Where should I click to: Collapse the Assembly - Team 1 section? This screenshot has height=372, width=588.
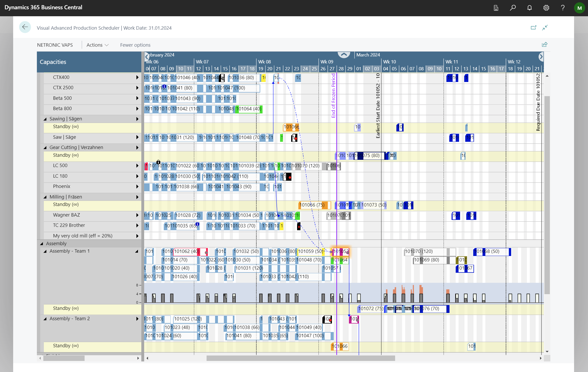[x=46, y=251]
